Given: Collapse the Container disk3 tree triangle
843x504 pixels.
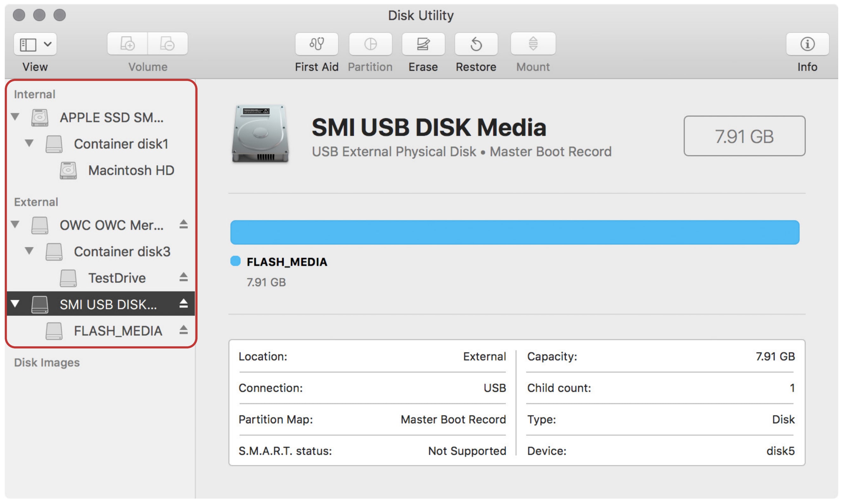Looking at the screenshot, I should pos(29,251).
